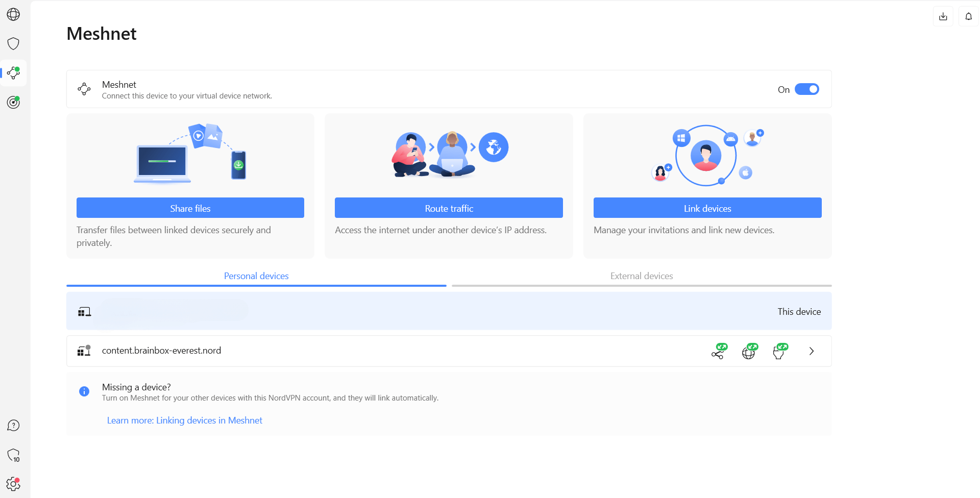Viewport: 980px width, 498px height.
Task: Click the computer icon in This device row
Action: point(84,312)
